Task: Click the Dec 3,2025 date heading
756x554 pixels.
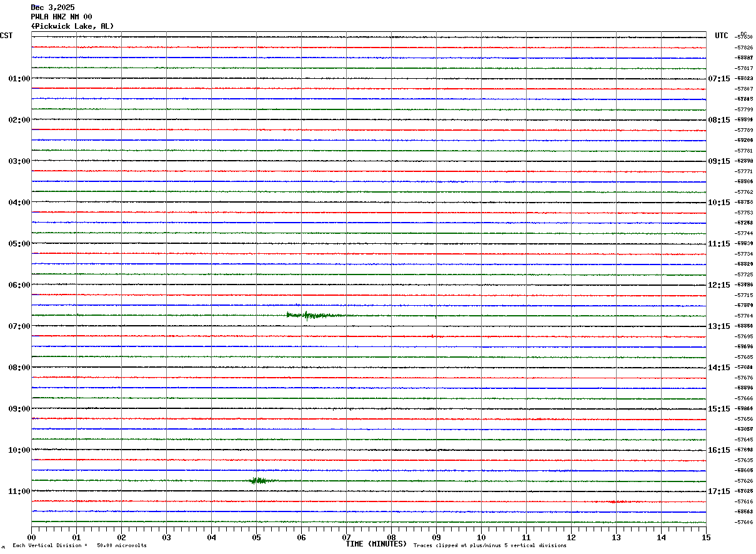Action: point(52,8)
